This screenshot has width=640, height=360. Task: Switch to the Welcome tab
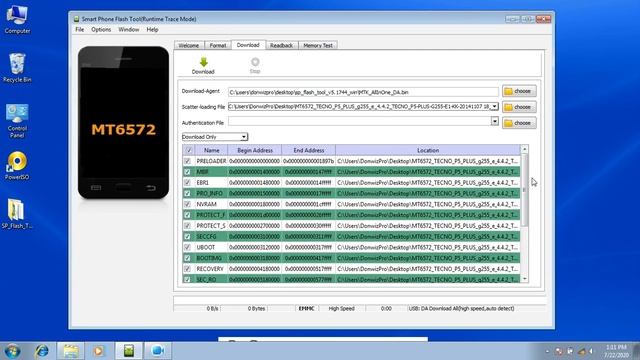tap(189, 45)
